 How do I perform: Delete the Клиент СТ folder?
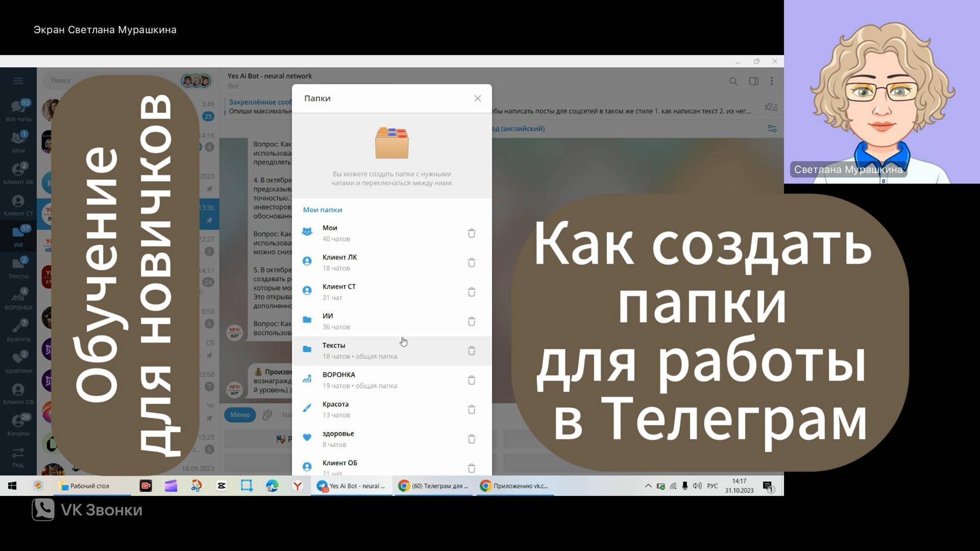[471, 291]
